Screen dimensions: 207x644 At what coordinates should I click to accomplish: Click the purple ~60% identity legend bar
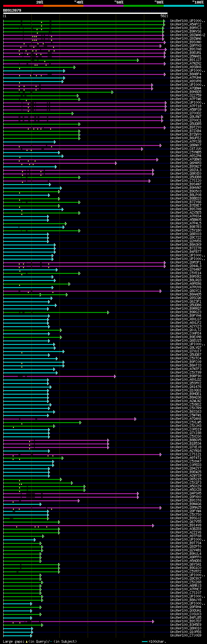[x=103, y=6]
